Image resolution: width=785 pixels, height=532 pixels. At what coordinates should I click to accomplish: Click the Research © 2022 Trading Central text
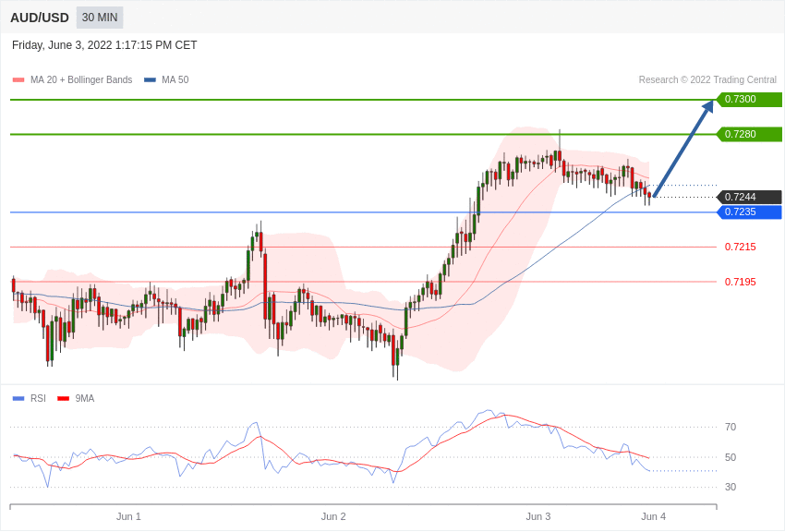click(707, 79)
